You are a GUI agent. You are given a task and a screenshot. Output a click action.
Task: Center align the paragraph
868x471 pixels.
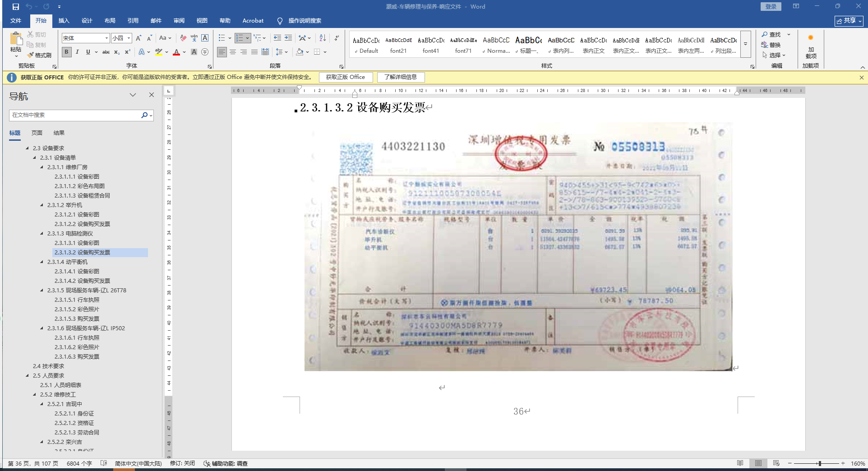click(x=233, y=52)
